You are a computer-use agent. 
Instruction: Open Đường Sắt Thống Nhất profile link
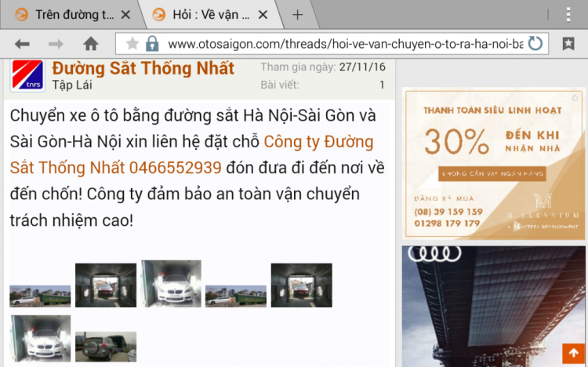click(143, 68)
